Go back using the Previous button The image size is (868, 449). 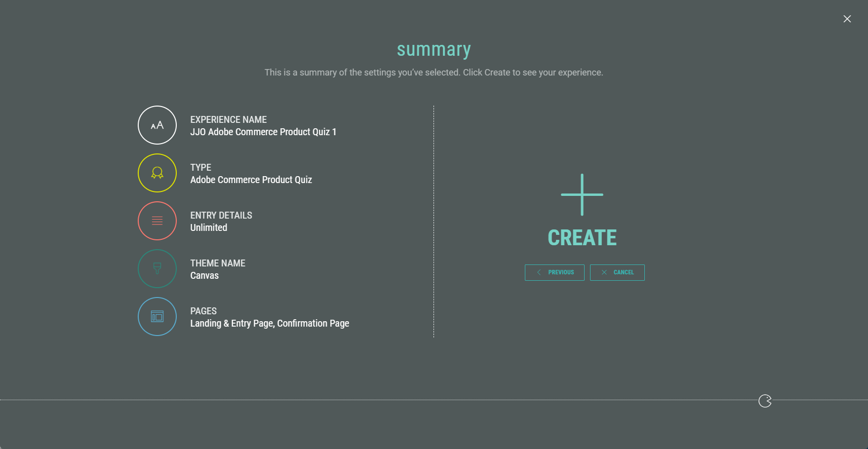[x=554, y=272]
